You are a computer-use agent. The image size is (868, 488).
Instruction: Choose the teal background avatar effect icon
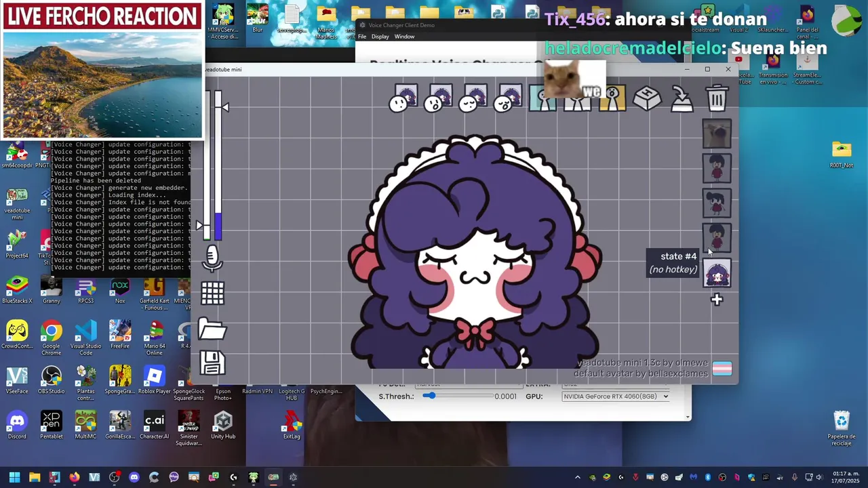pos(542,99)
